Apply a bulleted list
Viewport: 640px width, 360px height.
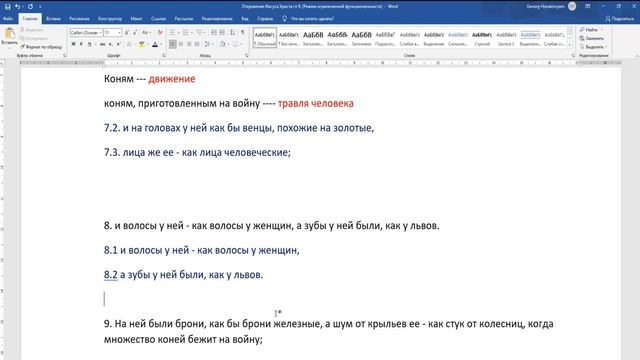point(174,33)
